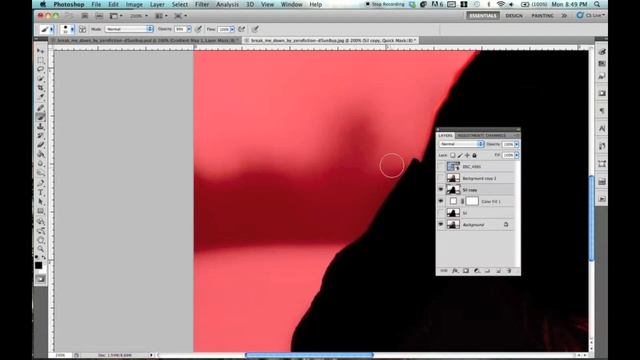Open the Filter menu
Viewport: 640px width, 360px height.
[x=202, y=4]
